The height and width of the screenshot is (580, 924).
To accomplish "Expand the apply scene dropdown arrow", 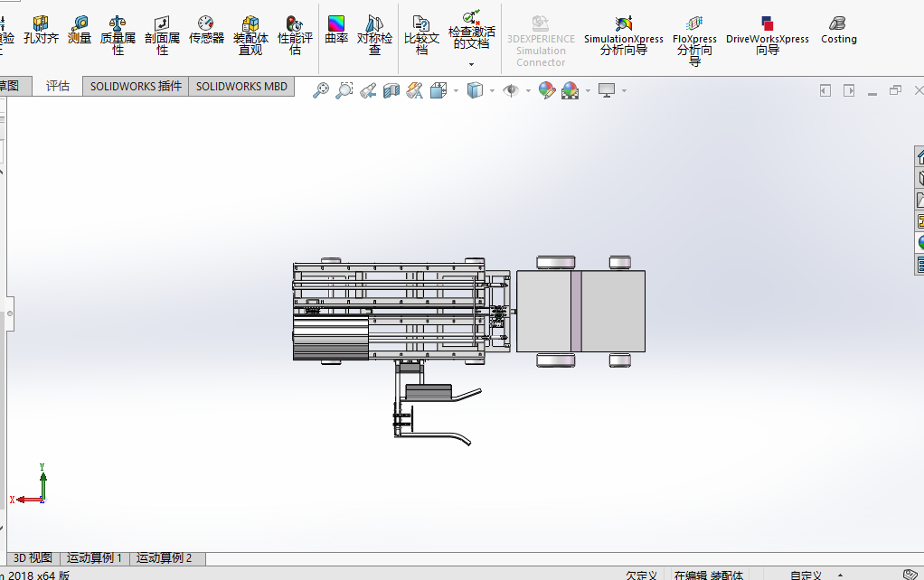I will pyautogui.click(x=588, y=90).
